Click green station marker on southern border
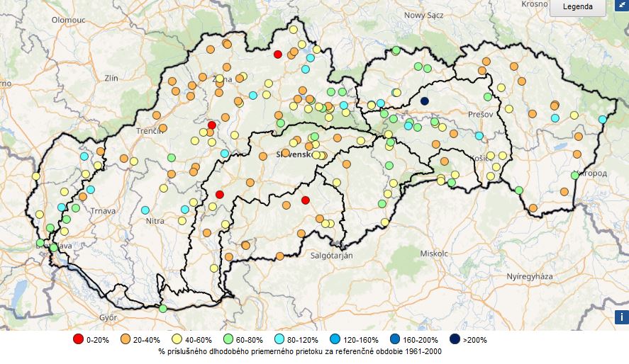Image resolution: width=629 pixels, height=364 pixels. (163, 308)
